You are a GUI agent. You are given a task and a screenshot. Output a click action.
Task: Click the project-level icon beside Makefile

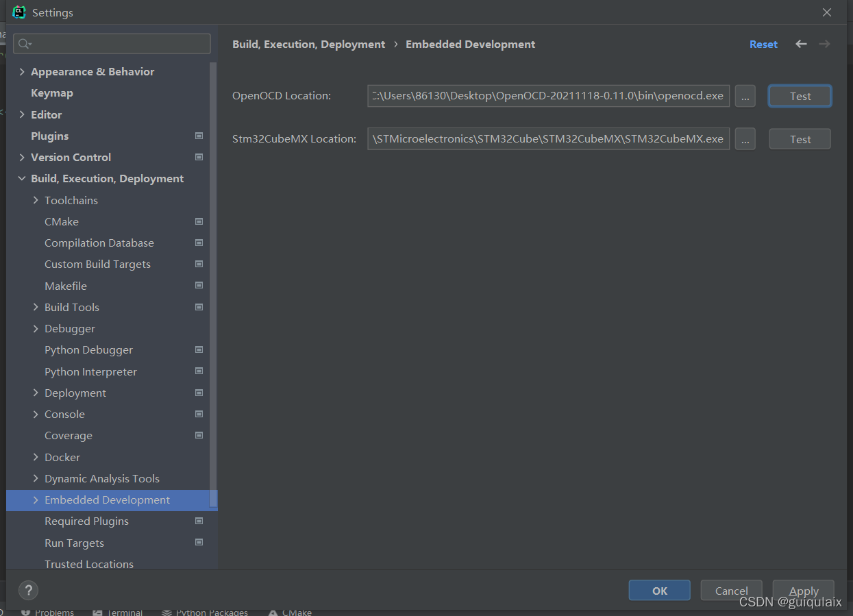tap(199, 286)
